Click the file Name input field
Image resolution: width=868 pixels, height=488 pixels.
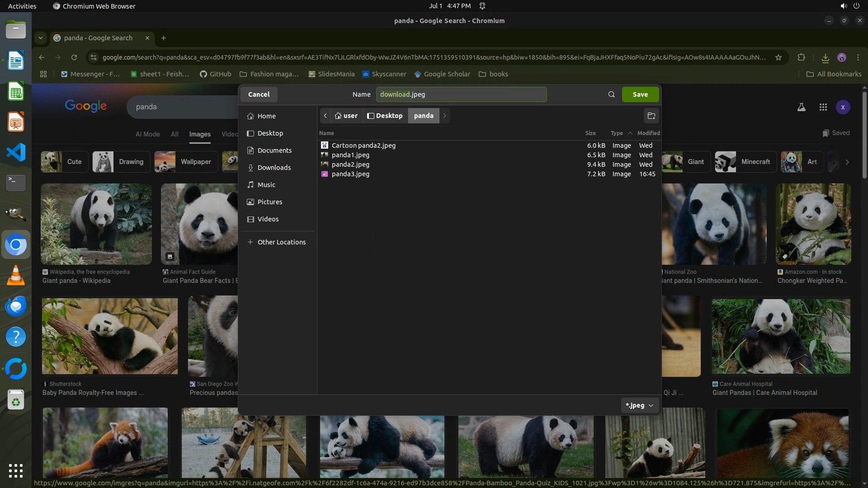461,94
